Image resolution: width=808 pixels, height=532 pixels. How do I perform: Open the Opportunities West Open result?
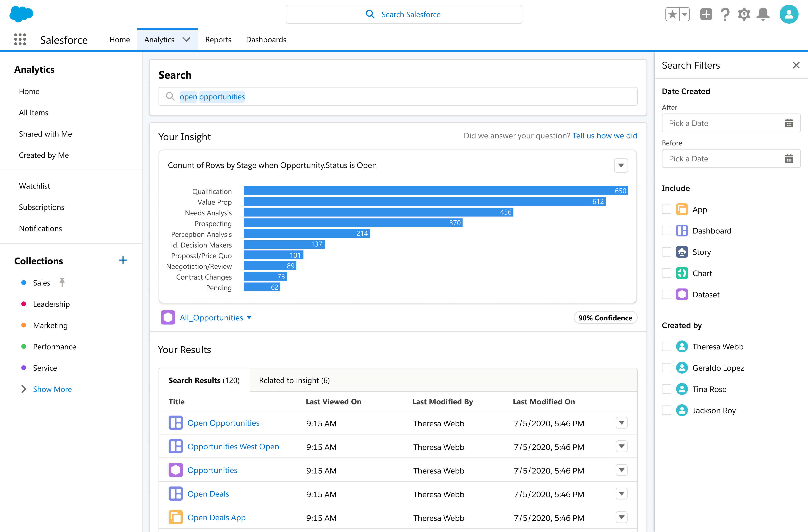click(233, 446)
